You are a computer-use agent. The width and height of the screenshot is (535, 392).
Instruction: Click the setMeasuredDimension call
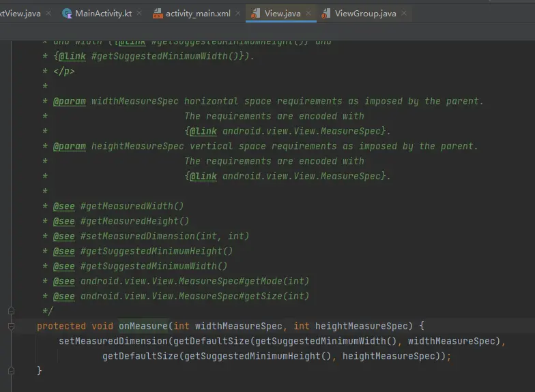coord(113,341)
